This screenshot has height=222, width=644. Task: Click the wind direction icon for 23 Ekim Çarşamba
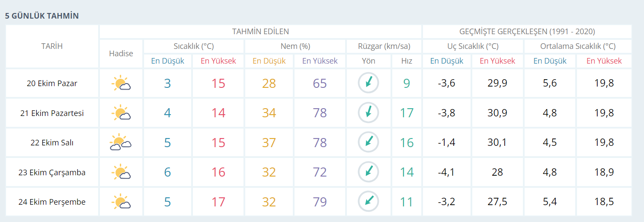pos(368,172)
